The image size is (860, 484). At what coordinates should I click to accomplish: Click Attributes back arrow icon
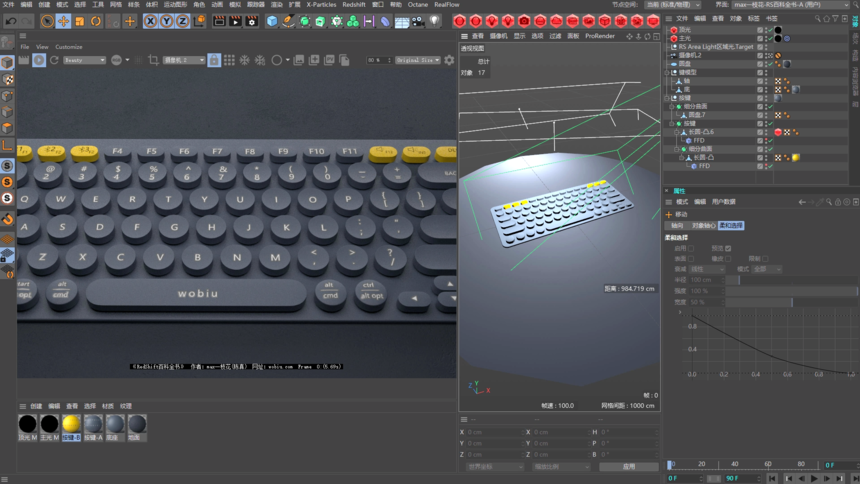(802, 202)
